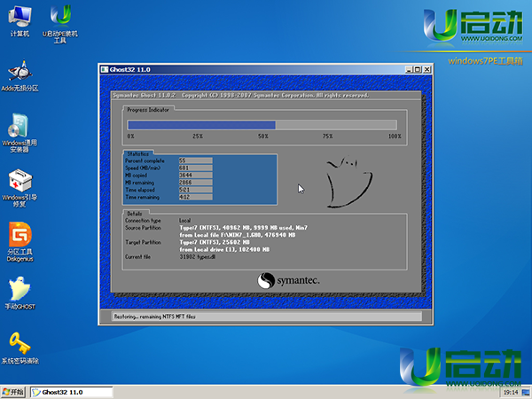Image resolution: width=532 pixels, height=399 pixels.
Task: Click the 开始 start button
Action: point(13,392)
